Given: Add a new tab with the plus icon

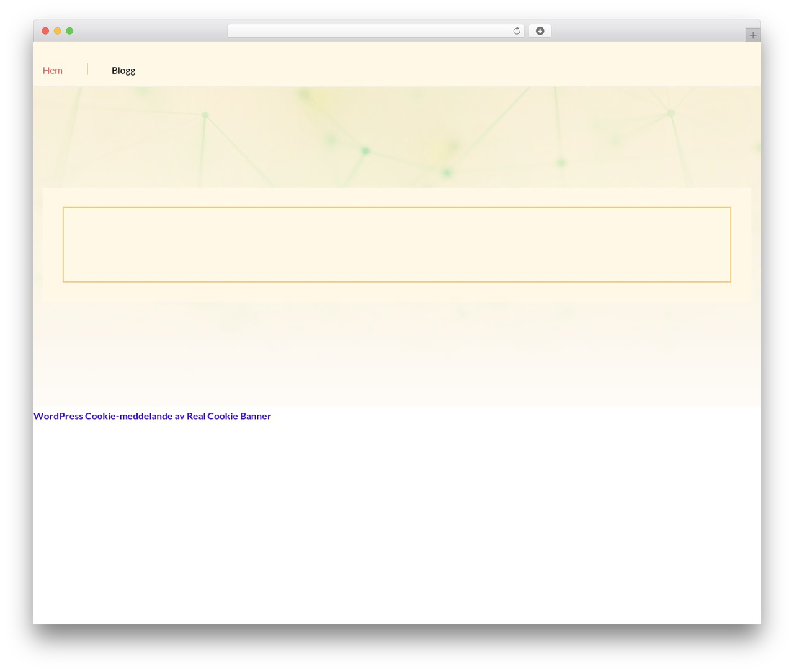Looking at the screenshot, I should [x=752, y=35].
